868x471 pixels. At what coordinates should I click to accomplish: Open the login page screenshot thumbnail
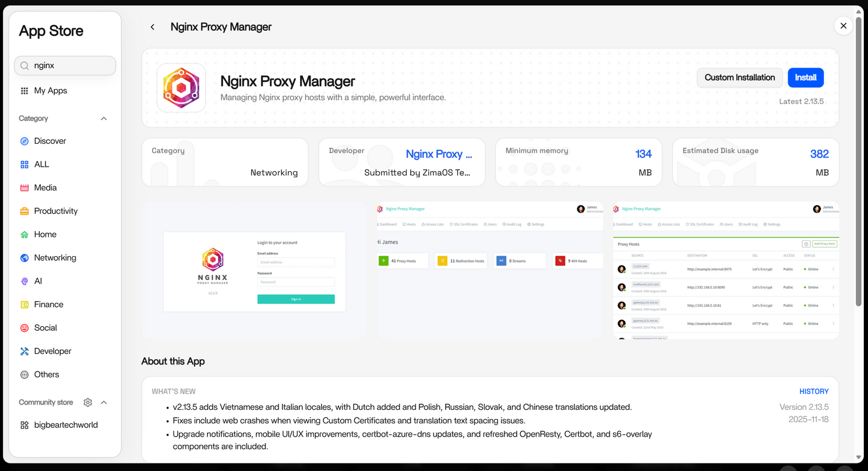pyautogui.click(x=255, y=271)
